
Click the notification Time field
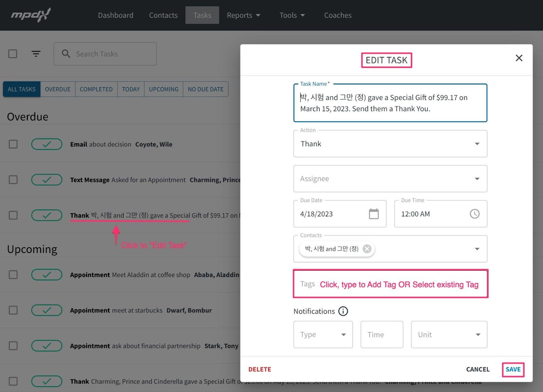382,335
